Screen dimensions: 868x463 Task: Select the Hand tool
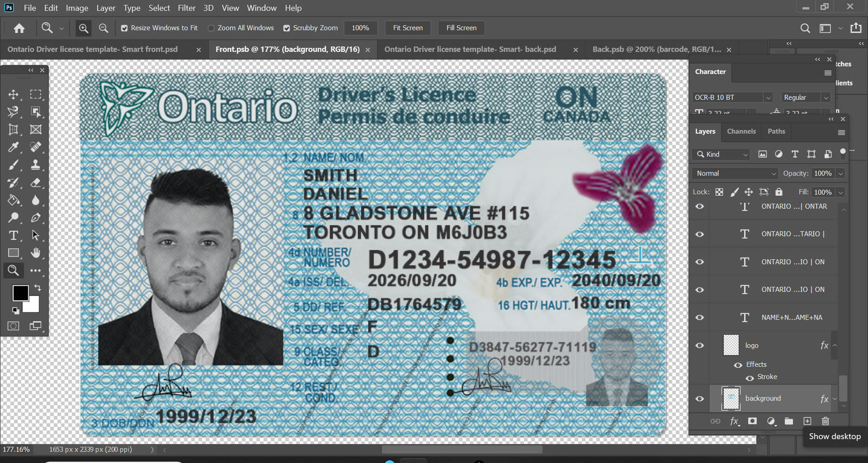[36, 253]
